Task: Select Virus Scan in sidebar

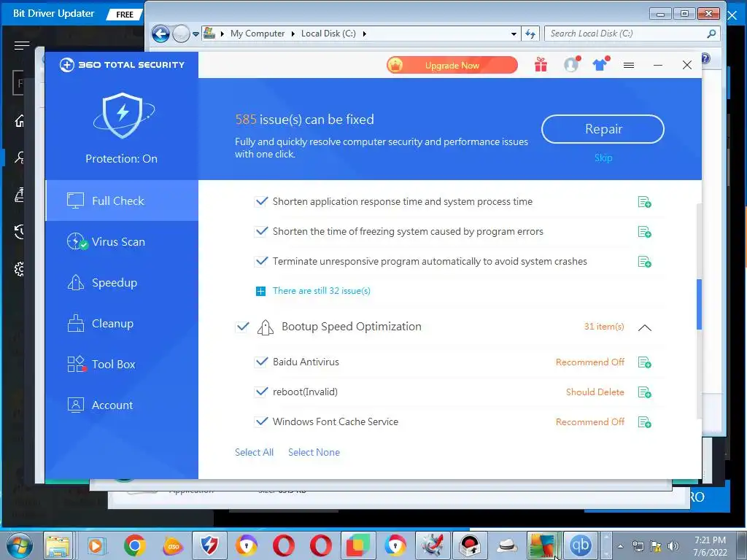Action: point(122,242)
